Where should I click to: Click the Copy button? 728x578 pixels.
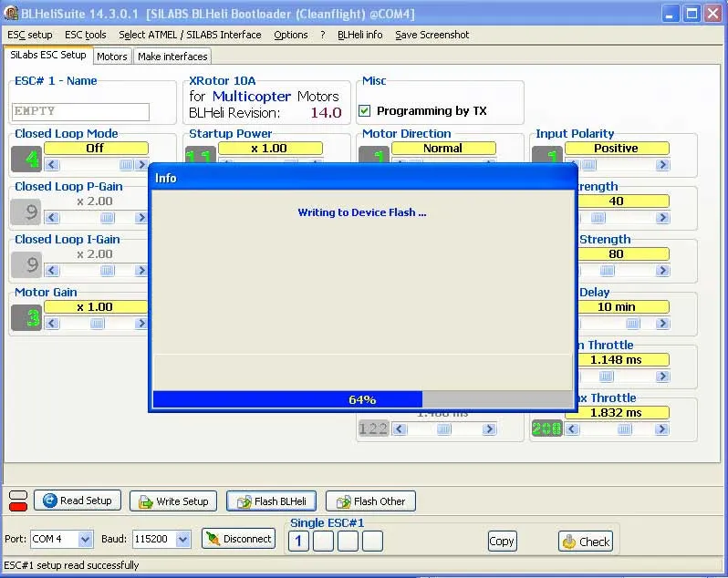click(502, 541)
